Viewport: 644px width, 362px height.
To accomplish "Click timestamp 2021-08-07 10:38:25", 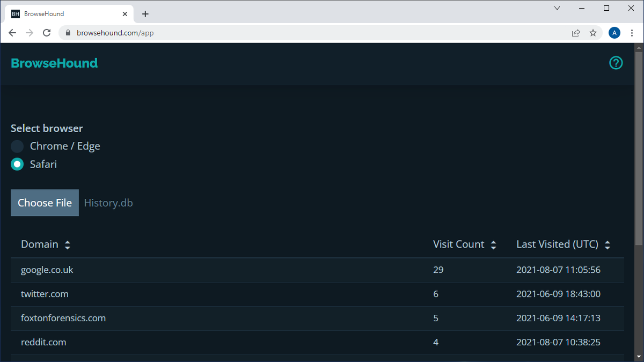I will pos(558,342).
